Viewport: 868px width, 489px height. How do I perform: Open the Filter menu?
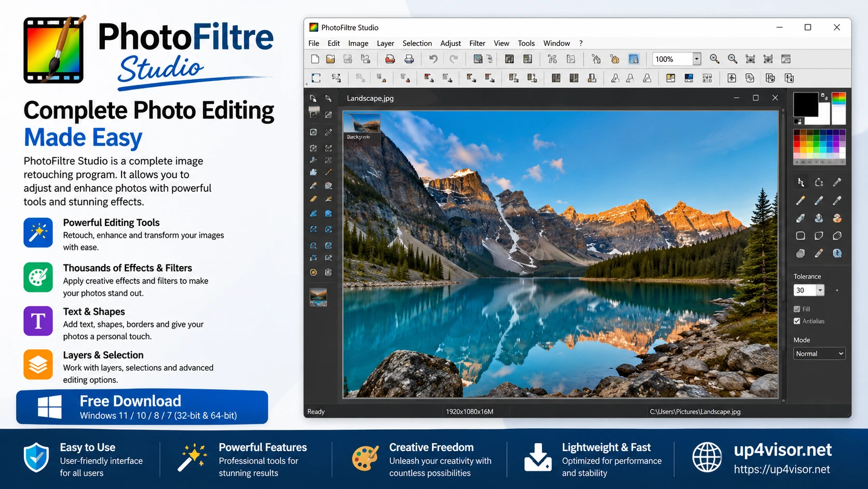tap(477, 43)
